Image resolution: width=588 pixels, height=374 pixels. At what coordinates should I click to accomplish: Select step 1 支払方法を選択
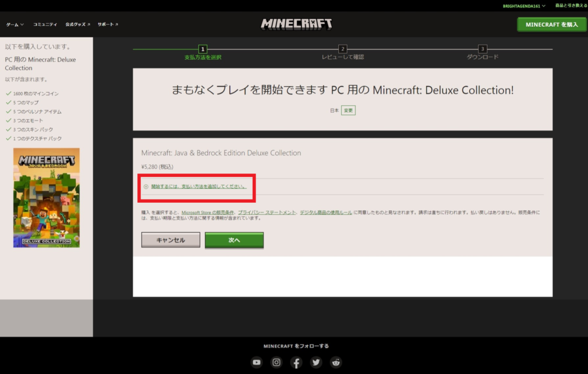(203, 52)
